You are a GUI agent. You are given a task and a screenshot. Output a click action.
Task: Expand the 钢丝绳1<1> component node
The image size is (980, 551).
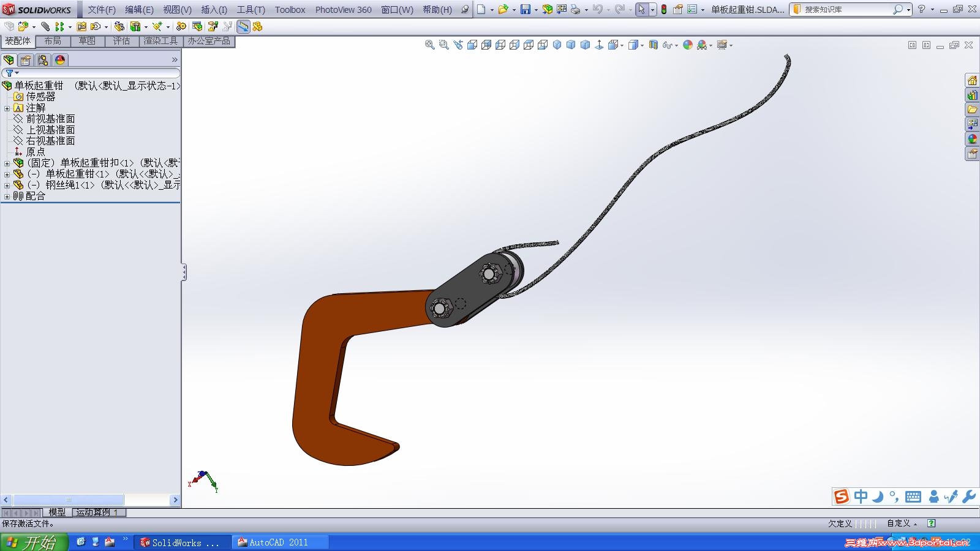pyautogui.click(x=7, y=186)
